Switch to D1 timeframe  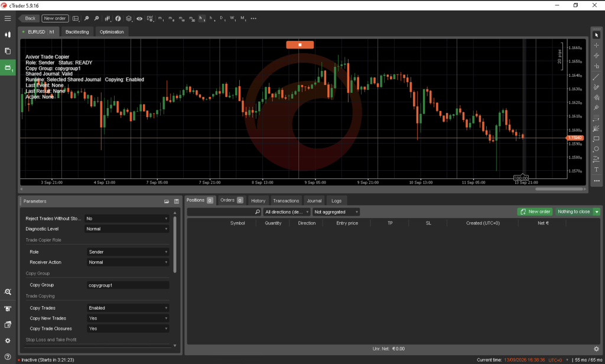222,18
